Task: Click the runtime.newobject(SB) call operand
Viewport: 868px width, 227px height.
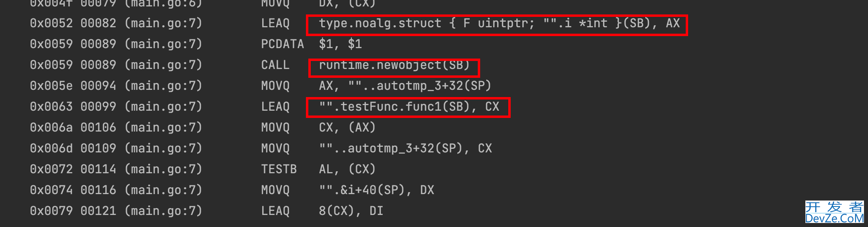Action: click(394, 65)
